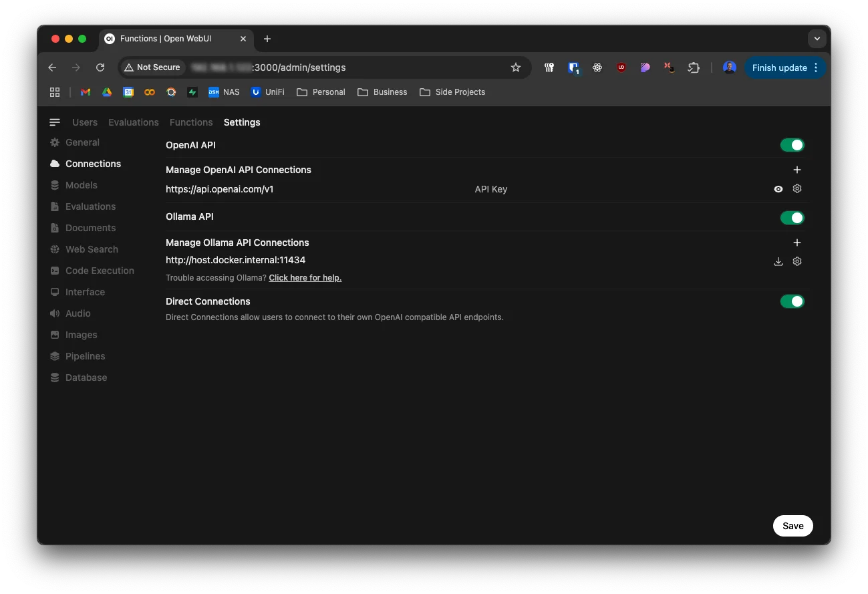Screen dimensions: 868x594
Task: Open the Ollama model download manager
Action: (x=778, y=261)
